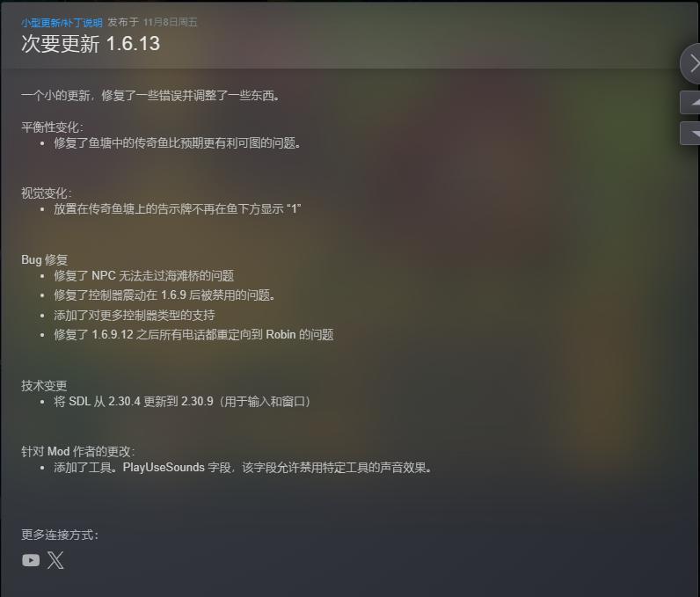Open the YouTube channel icon
This screenshot has height=597, width=700.
[31, 560]
